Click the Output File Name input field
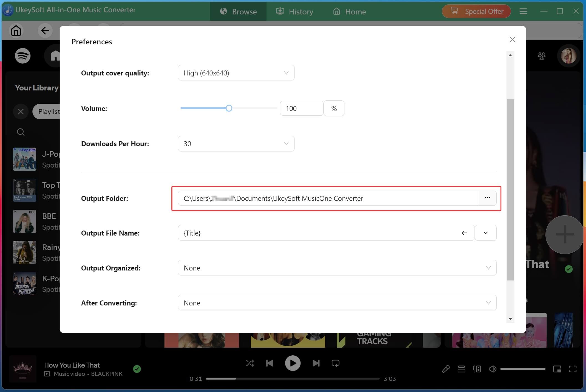The width and height of the screenshot is (586, 392). (305, 233)
